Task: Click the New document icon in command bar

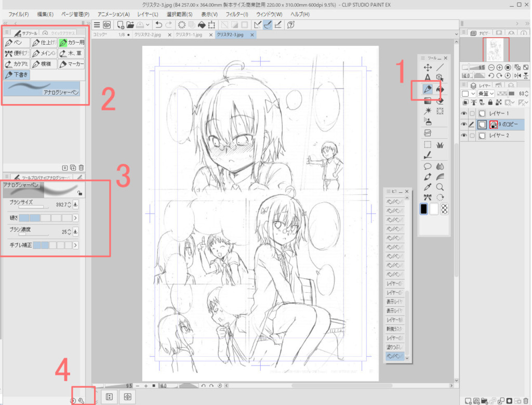Action: pyautogui.click(x=121, y=25)
